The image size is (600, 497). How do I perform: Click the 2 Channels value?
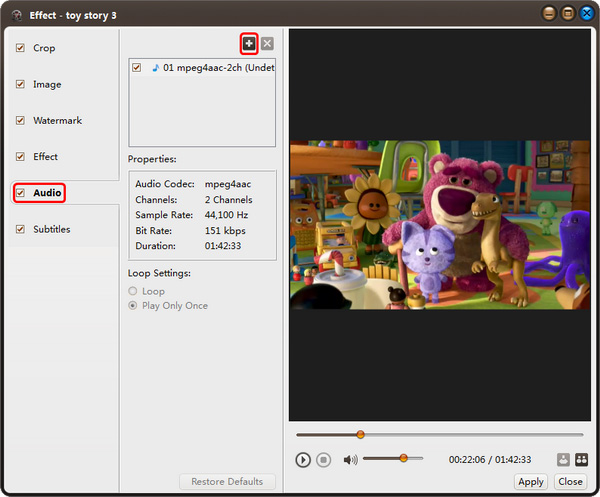[228, 200]
